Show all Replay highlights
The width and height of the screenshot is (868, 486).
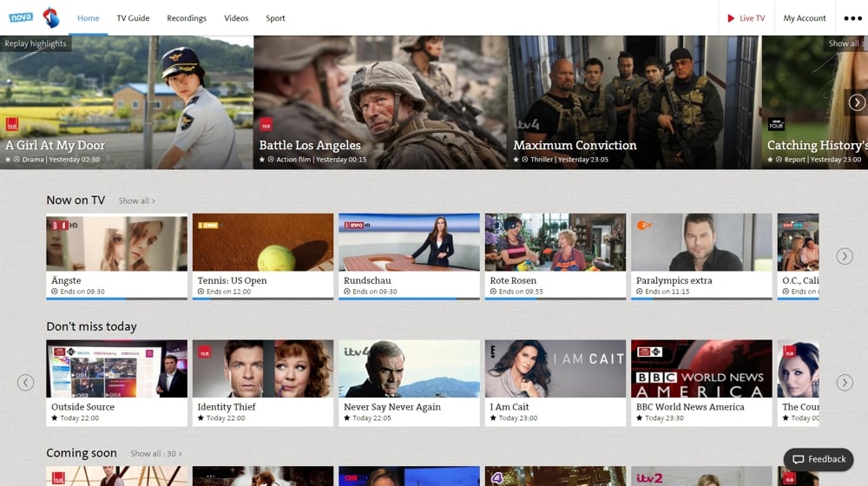pos(845,43)
